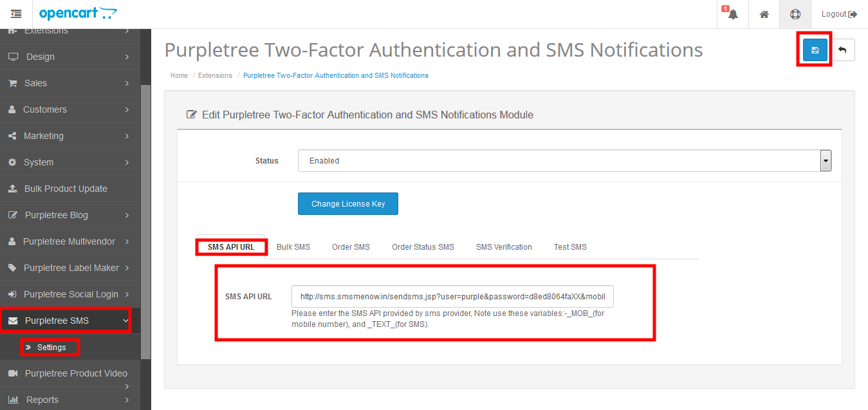This screenshot has width=868, height=410.
Task: Click the Purpletree Blog edit icon
Action: (x=13, y=215)
